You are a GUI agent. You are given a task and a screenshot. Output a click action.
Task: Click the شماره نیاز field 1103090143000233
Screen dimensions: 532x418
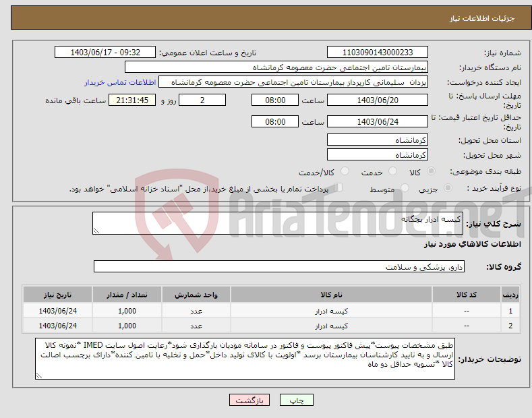[378, 53]
